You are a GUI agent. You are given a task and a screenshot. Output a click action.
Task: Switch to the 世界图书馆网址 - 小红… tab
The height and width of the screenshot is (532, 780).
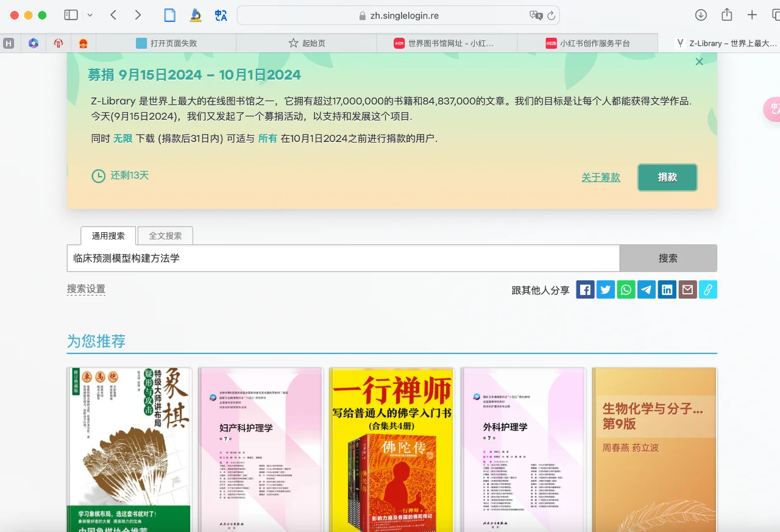[447, 43]
